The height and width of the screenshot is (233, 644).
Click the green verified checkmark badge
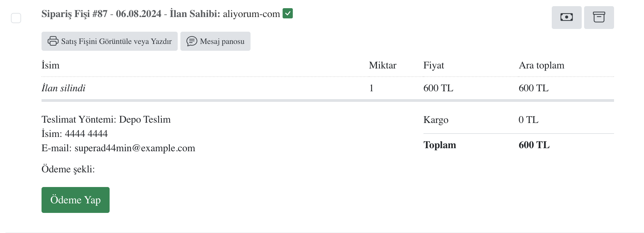[288, 14]
